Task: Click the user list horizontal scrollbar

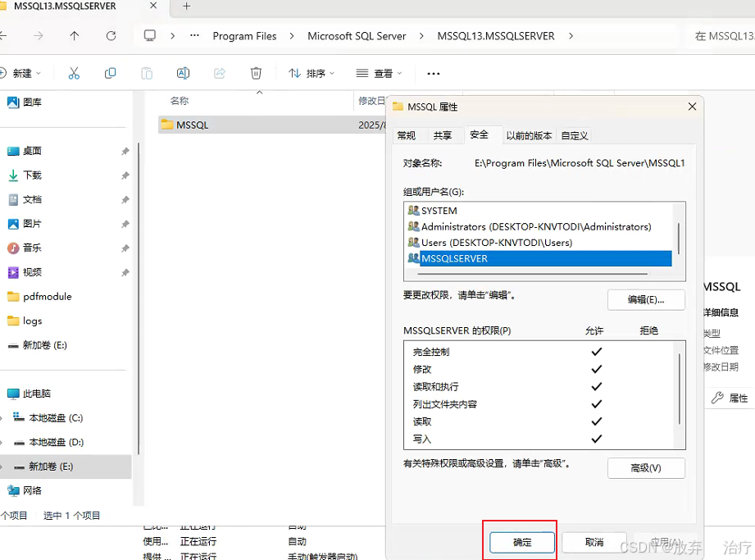Action: pos(533,274)
